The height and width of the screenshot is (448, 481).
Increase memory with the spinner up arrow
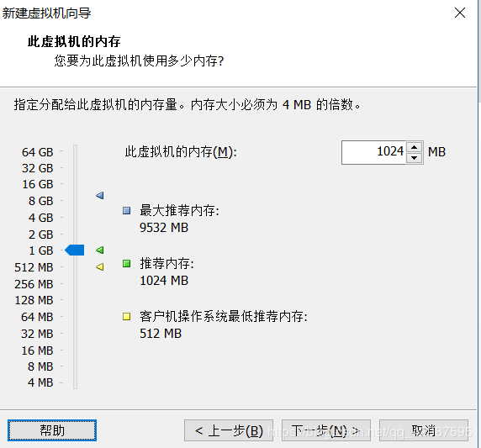pyautogui.click(x=414, y=147)
